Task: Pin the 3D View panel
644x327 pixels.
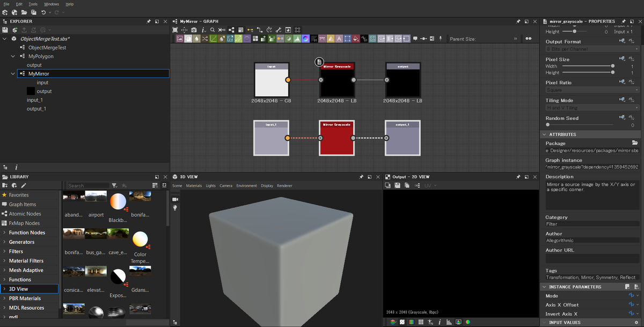Action: click(361, 177)
